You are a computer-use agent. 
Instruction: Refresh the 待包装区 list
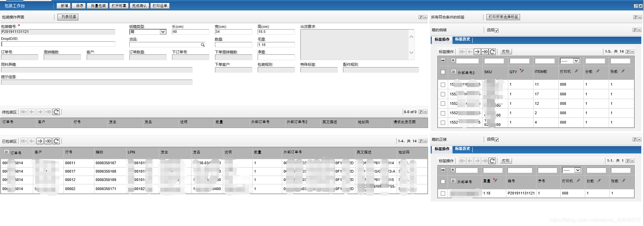[56, 112]
